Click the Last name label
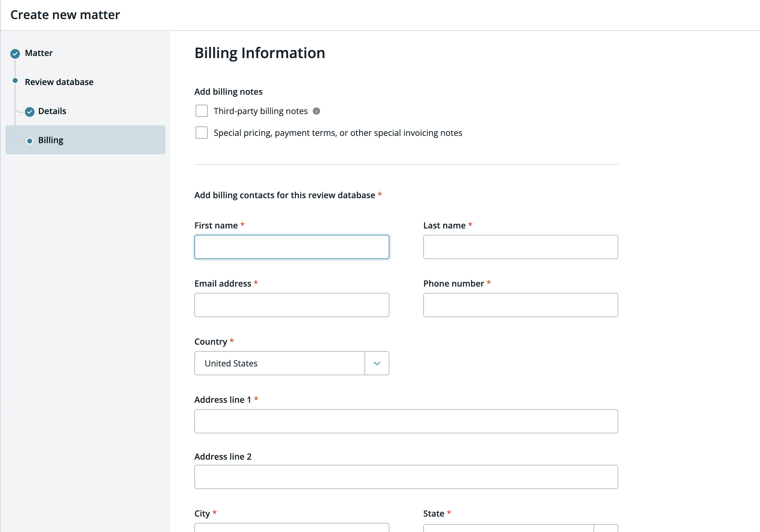Screen dimensions: 760x532 point(444,226)
